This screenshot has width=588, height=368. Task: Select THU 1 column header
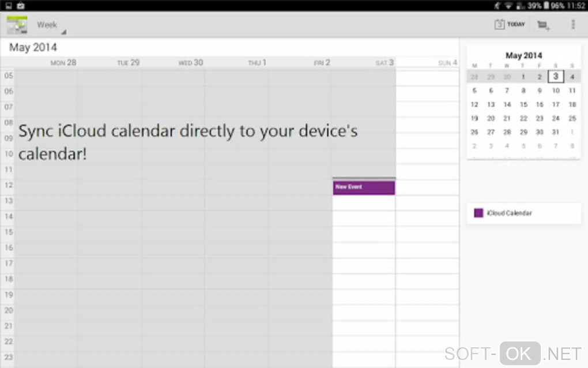click(257, 63)
